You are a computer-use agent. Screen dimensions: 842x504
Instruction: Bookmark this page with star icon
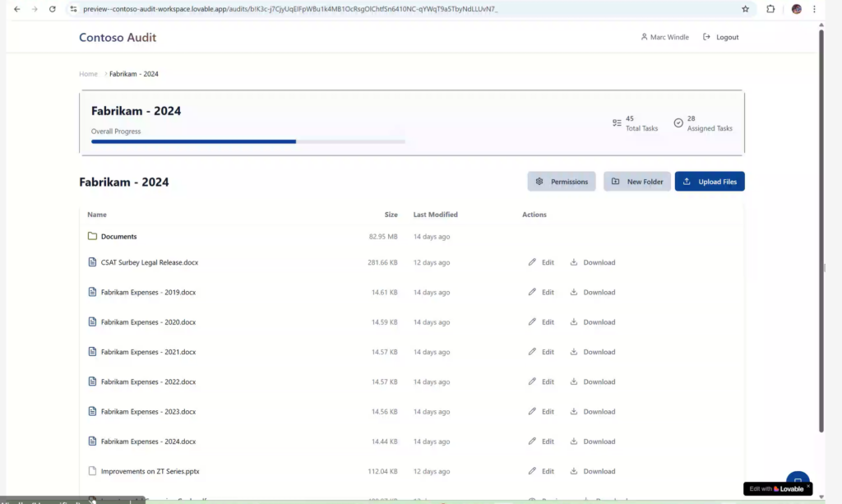[745, 9]
